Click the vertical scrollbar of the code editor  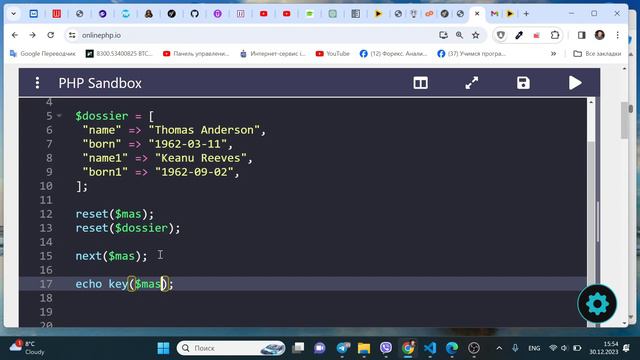click(x=591, y=212)
